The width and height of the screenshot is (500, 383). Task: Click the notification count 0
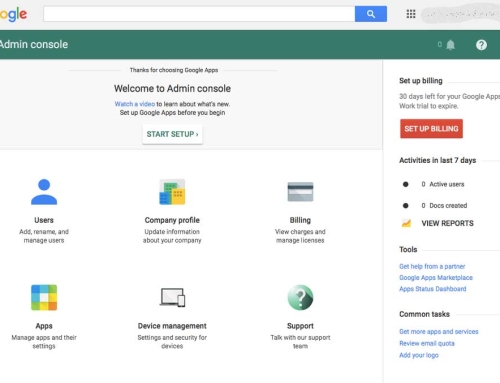440,44
